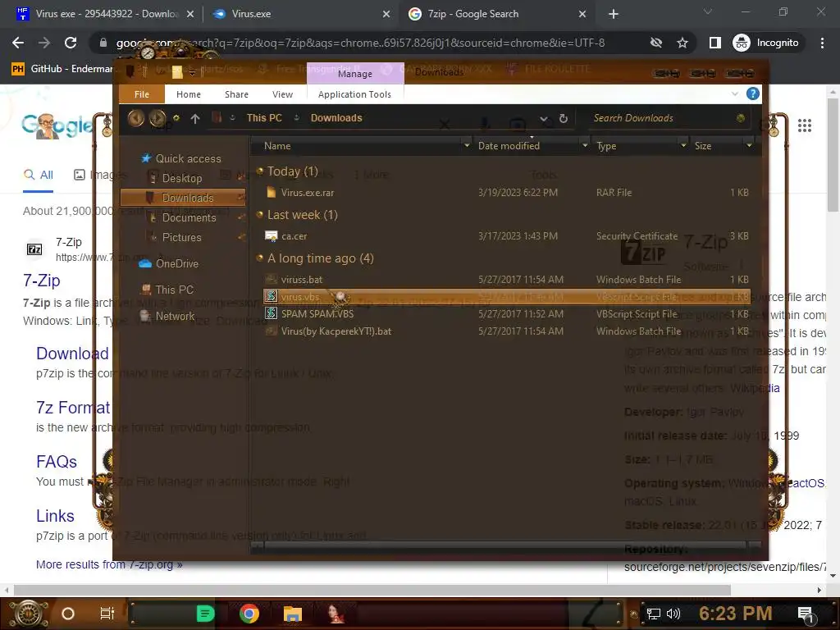Open Chrome side panel icon
The image size is (840, 630).
(714, 43)
